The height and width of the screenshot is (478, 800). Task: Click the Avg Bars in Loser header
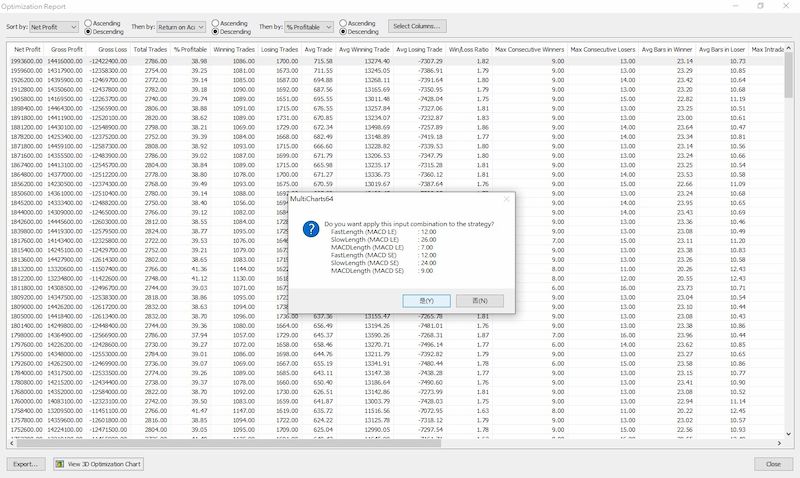(x=722, y=49)
